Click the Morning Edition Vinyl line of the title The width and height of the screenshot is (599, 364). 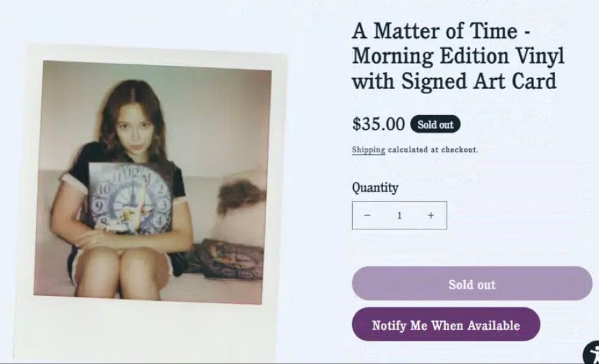(x=458, y=56)
